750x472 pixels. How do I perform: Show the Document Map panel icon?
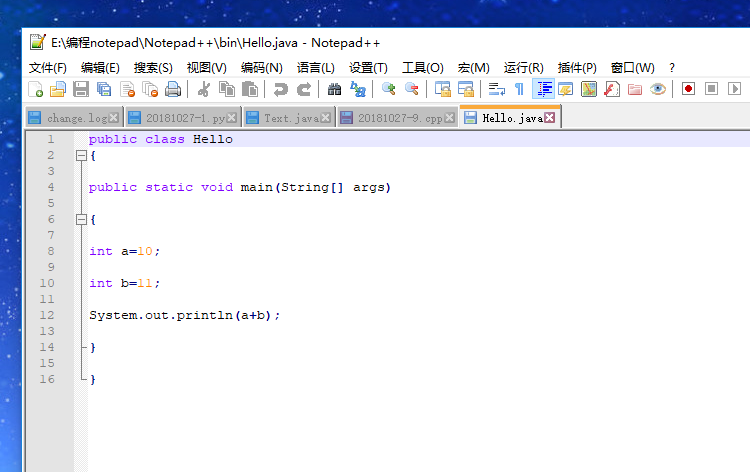pyautogui.click(x=589, y=89)
